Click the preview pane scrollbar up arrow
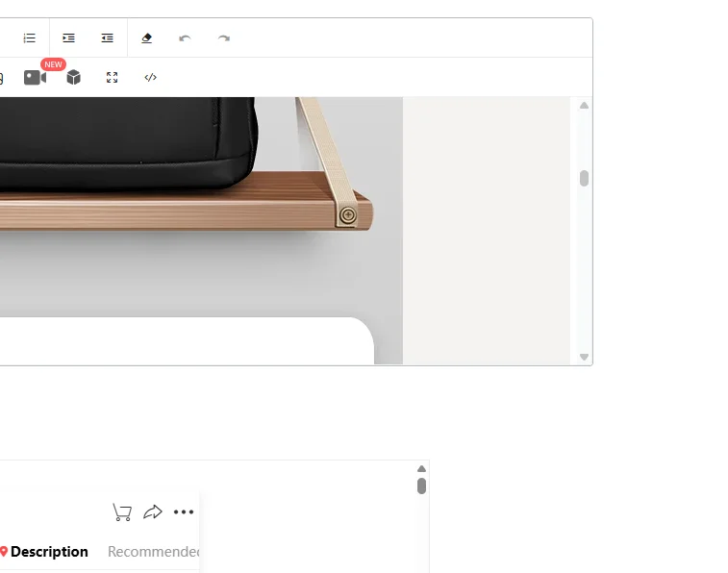The width and height of the screenshot is (728, 573). [x=421, y=469]
